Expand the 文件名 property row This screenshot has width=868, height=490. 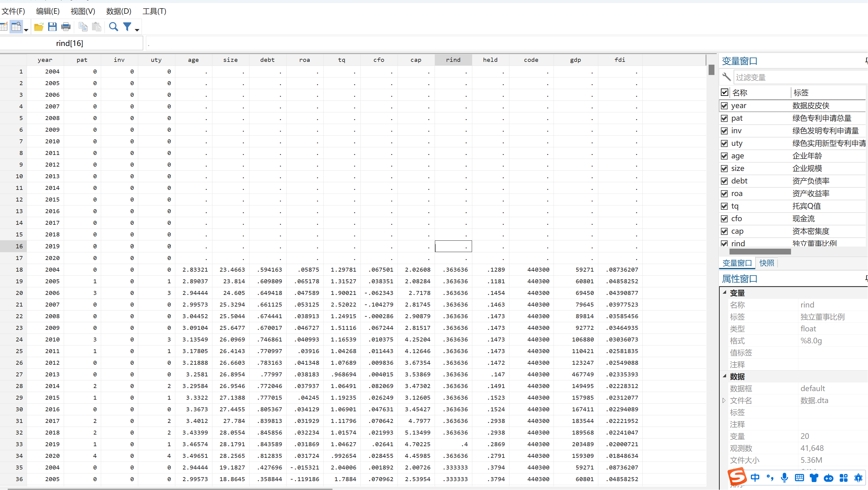pyautogui.click(x=724, y=400)
